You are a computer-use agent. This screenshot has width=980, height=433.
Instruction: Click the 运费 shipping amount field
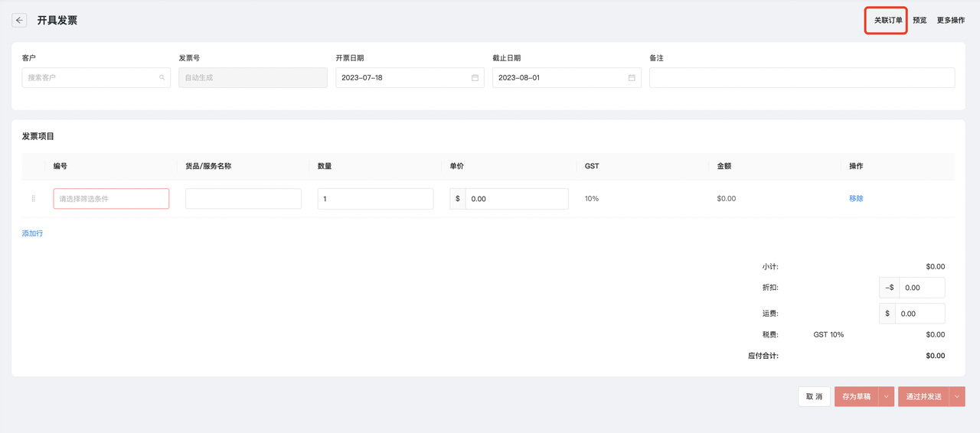click(922, 314)
